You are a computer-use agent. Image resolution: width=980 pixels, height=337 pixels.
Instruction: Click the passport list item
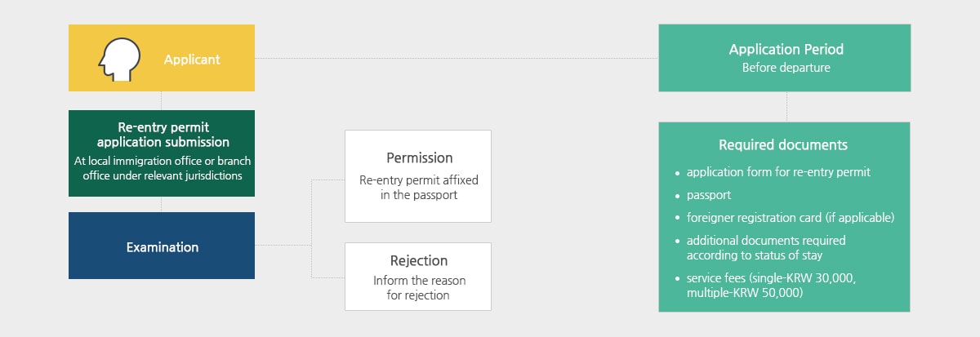[x=709, y=196]
